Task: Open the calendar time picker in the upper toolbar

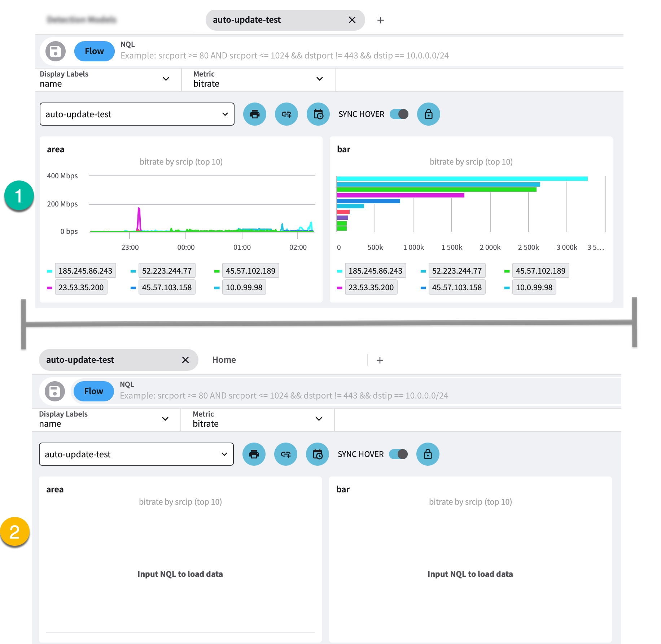Action: 318,114
